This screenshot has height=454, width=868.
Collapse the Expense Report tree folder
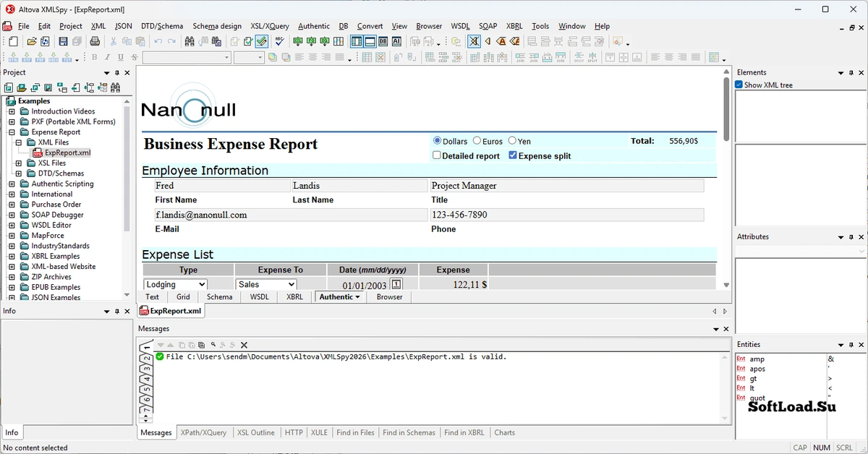pyautogui.click(x=12, y=132)
